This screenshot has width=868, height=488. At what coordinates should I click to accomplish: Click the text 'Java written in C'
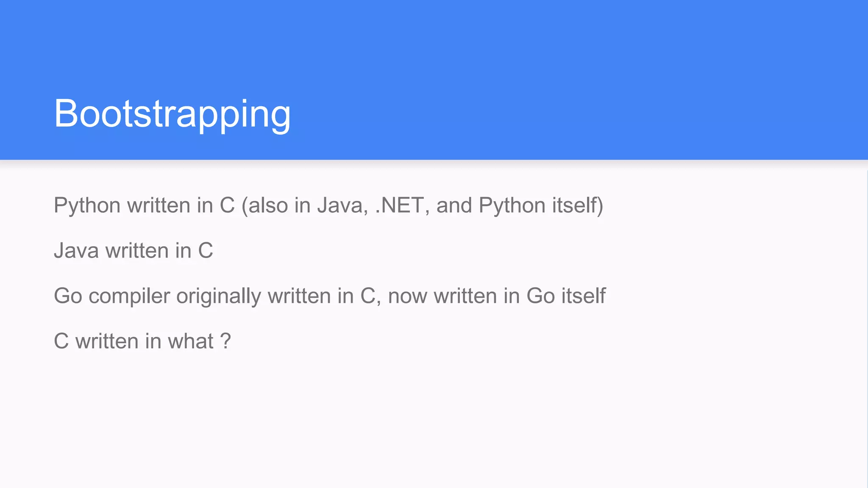(x=134, y=250)
